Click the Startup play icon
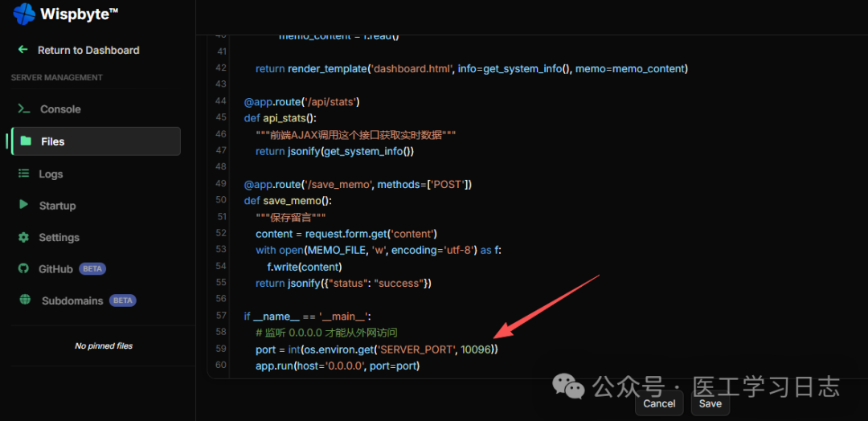868x421 pixels. 24,205
